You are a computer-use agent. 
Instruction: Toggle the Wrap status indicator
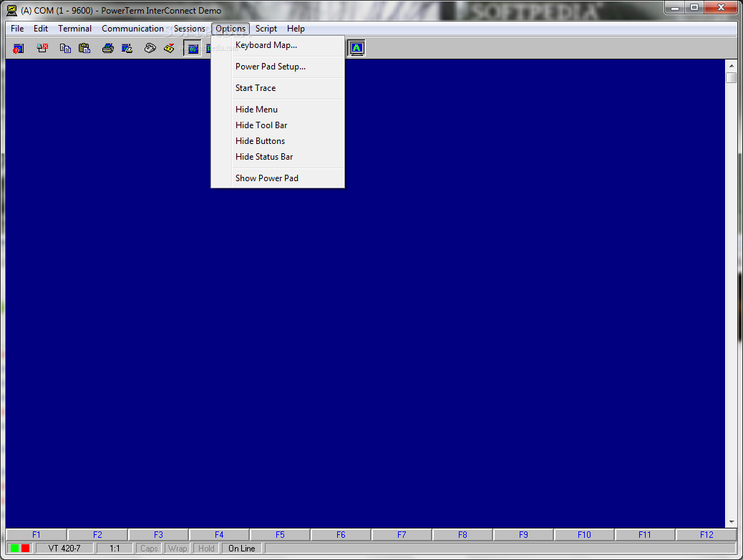[x=178, y=548]
